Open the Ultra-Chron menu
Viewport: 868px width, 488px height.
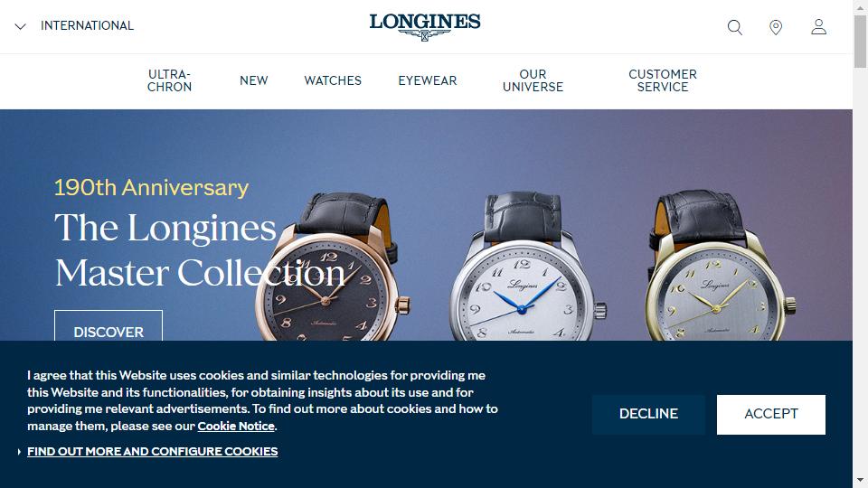coord(169,80)
